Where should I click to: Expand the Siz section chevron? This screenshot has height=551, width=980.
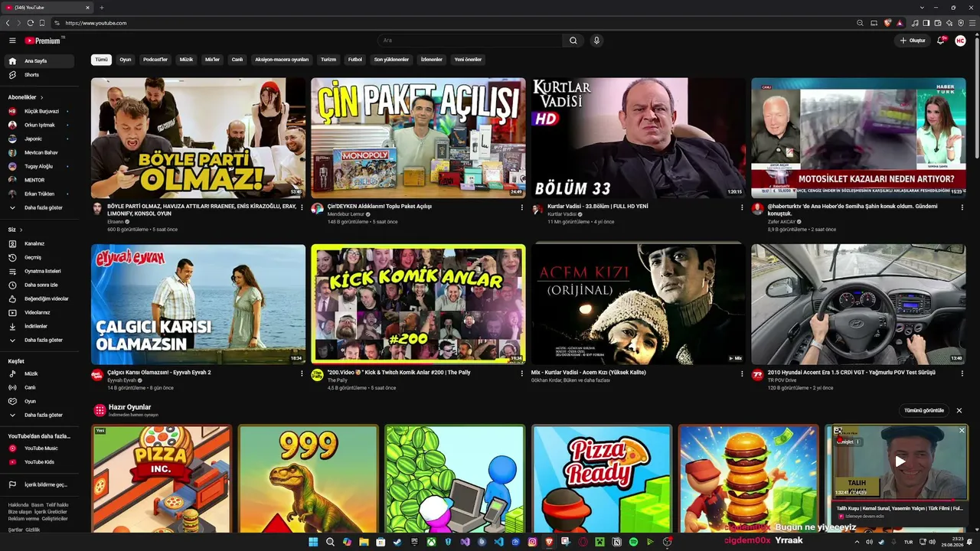pyautogui.click(x=21, y=230)
